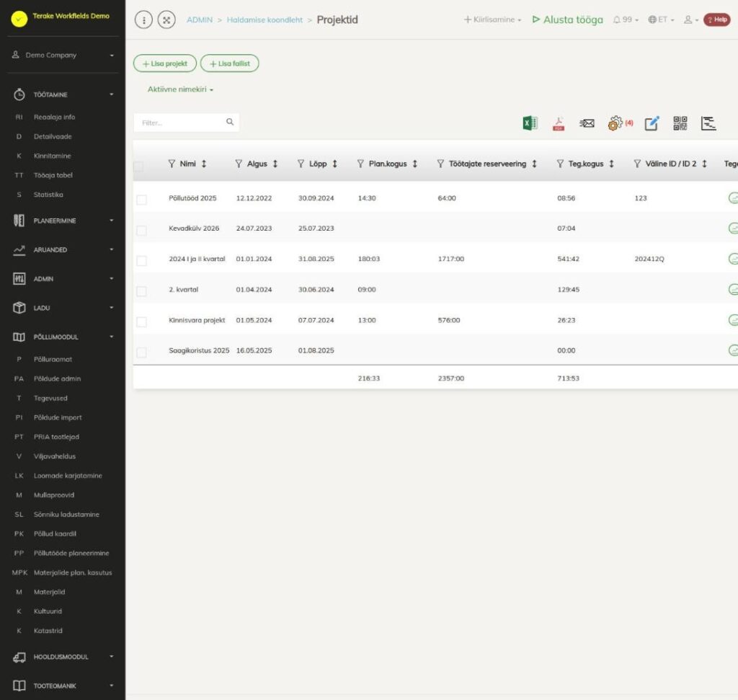Open the user profile icon menu

click(691, 19)
